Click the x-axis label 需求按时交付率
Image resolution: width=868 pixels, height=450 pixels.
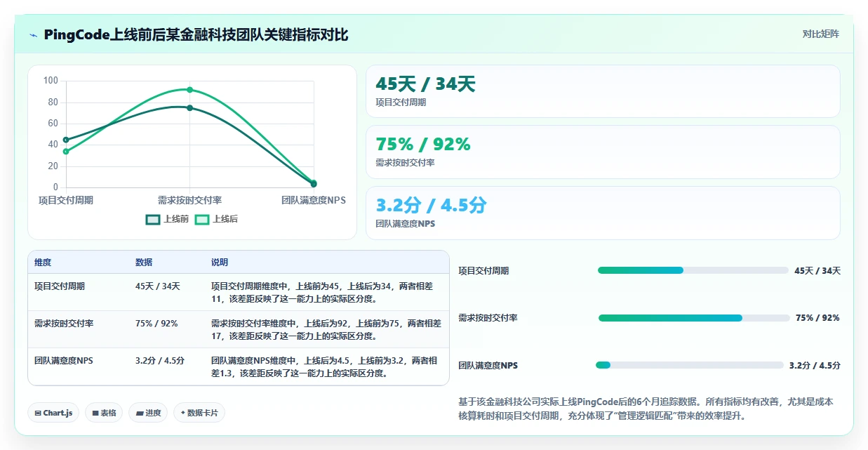(x=189, y=200)
